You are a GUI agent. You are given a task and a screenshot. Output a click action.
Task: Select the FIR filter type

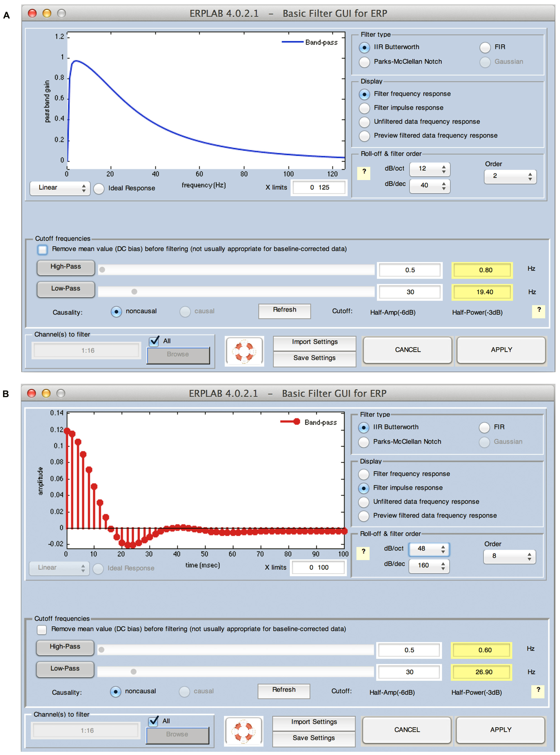click(484, 47)
